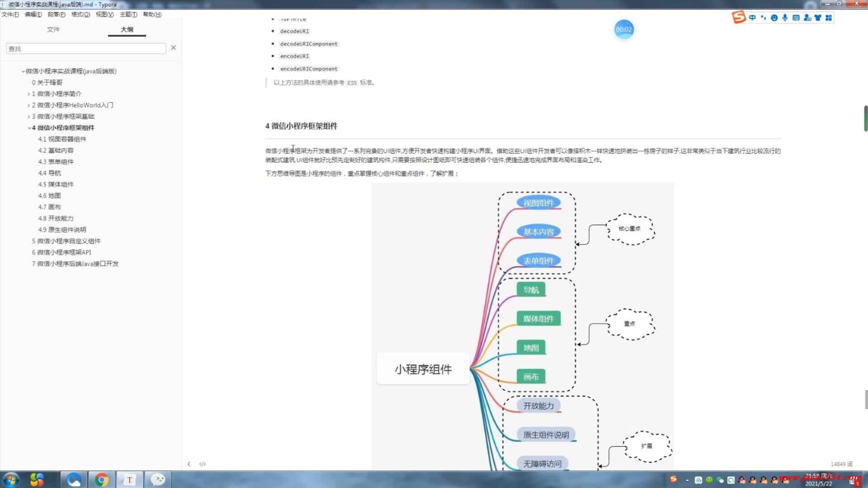Jump to 4.7 画布 heading
The height and width of the screenshot is (488, 868).
(x=49, y=207)
